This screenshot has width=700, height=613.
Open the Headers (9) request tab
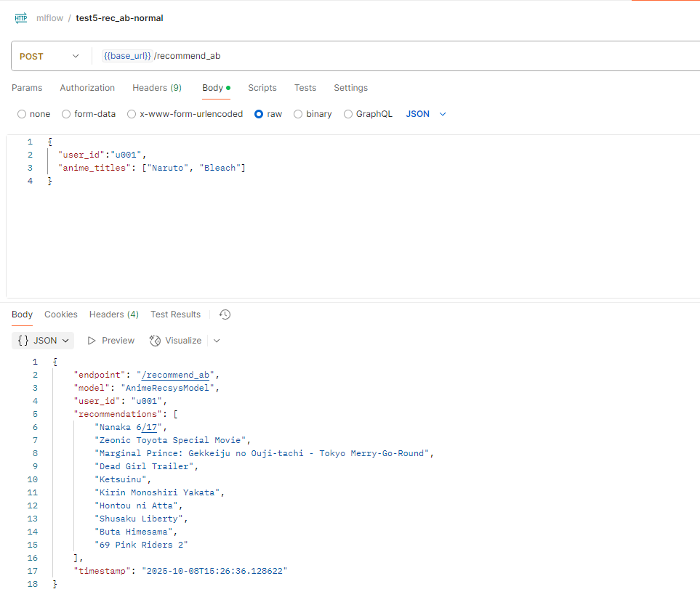[x=157, y=88]
